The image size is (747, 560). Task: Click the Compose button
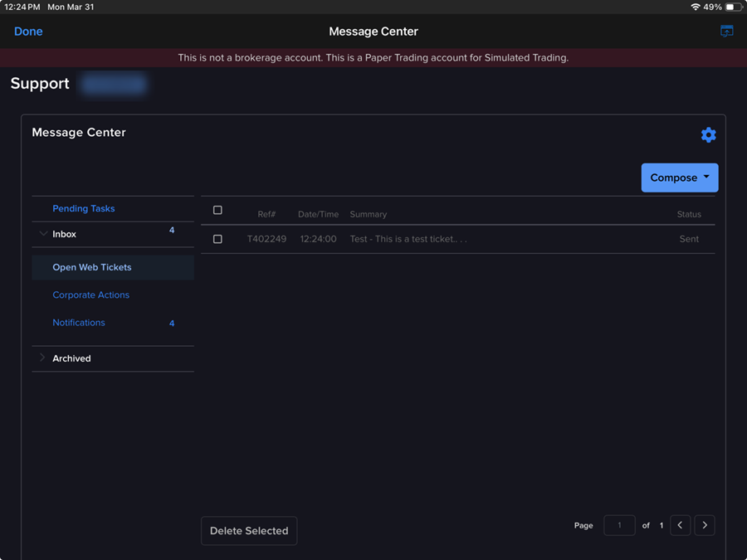[x=674, y=178]
